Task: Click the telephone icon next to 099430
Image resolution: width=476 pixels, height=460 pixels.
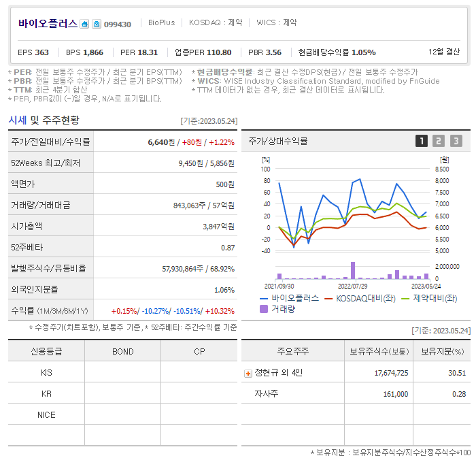Action: click(97, 24)
